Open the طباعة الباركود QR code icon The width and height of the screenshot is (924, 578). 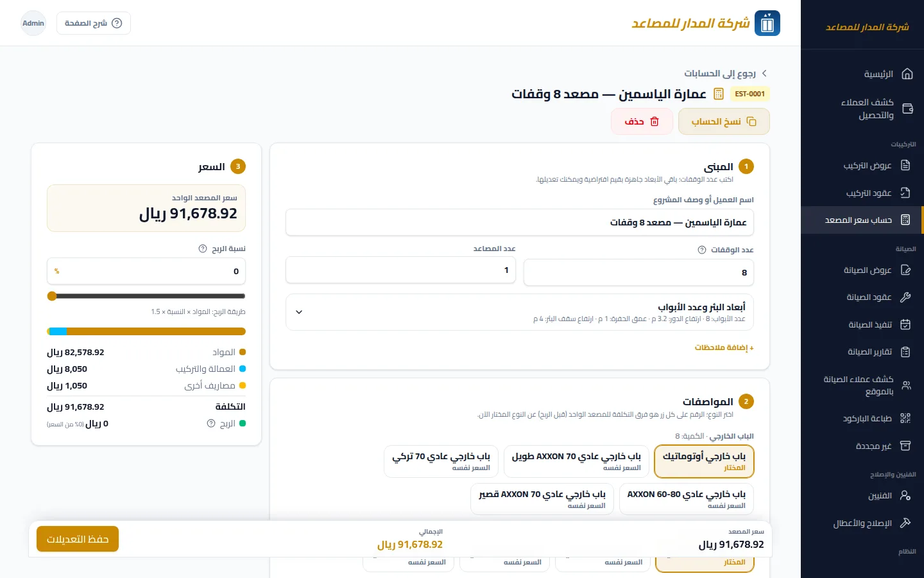point(905,419)
